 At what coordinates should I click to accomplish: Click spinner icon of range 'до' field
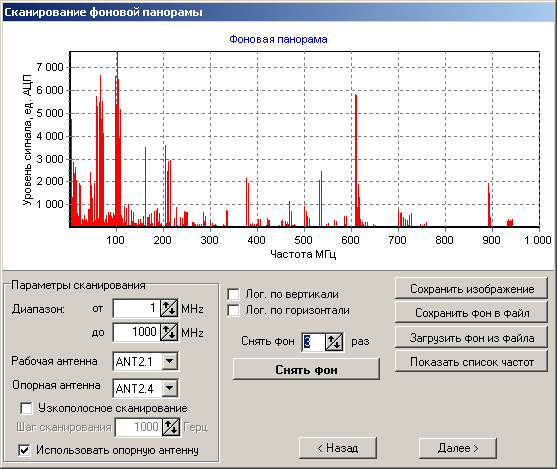pos(169,332)
